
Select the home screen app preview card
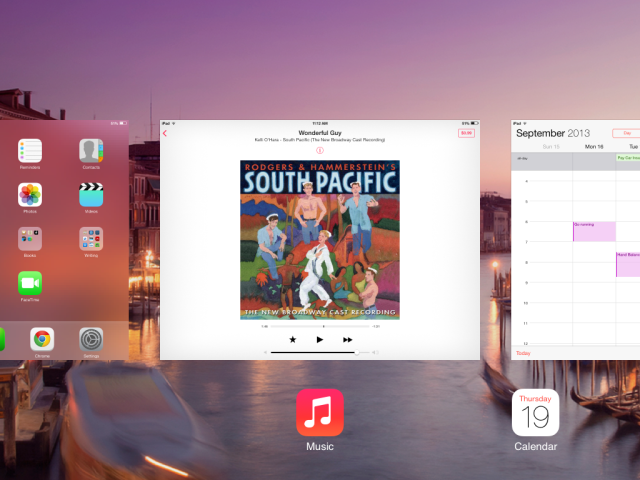[x=64, y=240]
